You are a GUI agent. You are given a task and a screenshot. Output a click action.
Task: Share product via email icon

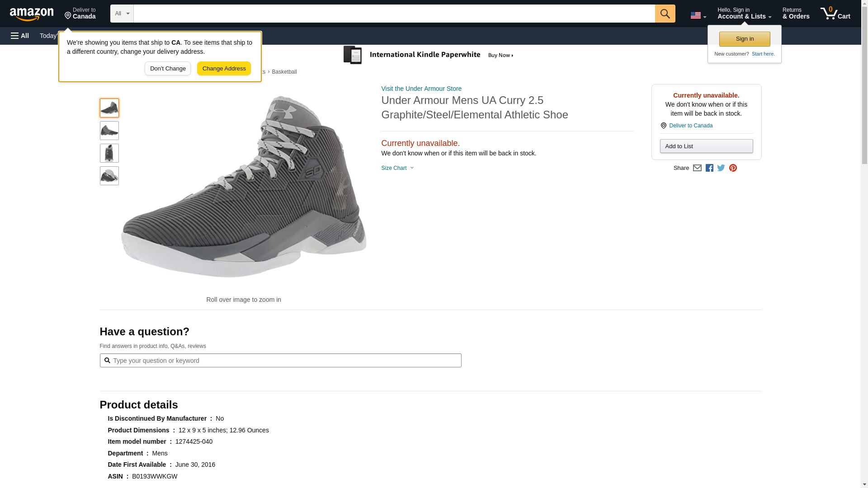697,168
